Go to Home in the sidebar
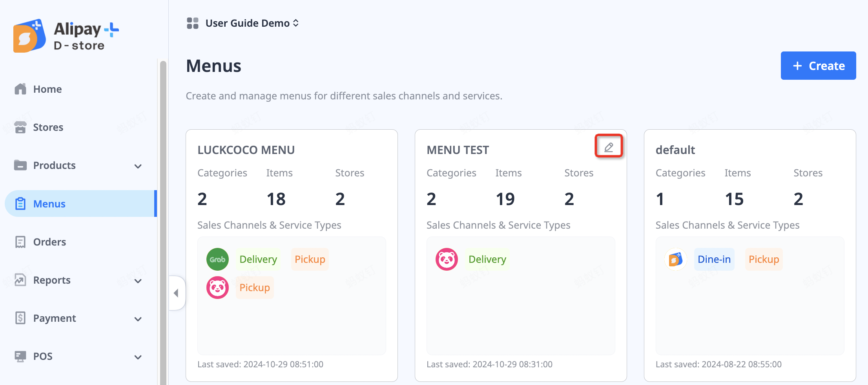868x385 pixels. point(47,89)
